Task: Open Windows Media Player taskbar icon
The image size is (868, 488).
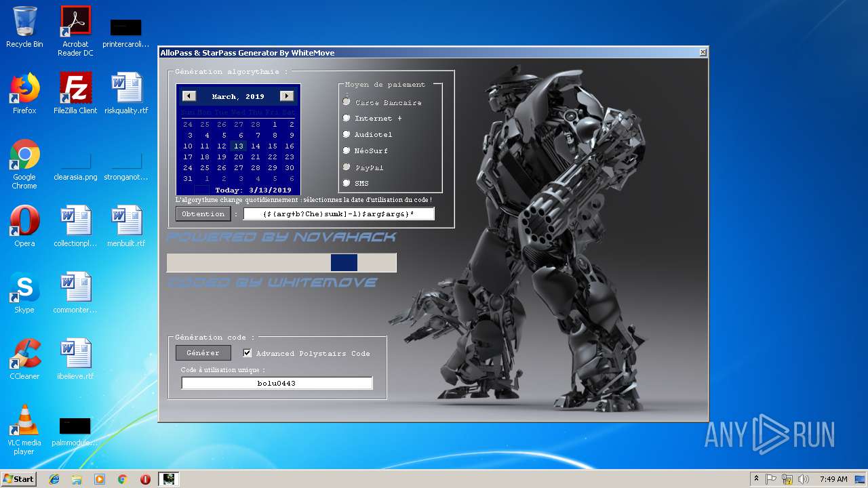Action: click(100, 479)
